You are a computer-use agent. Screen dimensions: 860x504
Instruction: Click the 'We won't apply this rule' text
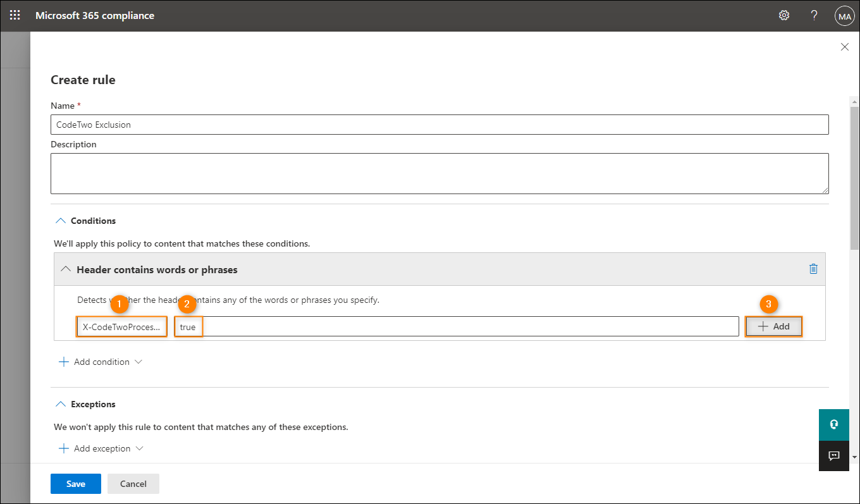(201, 427)
